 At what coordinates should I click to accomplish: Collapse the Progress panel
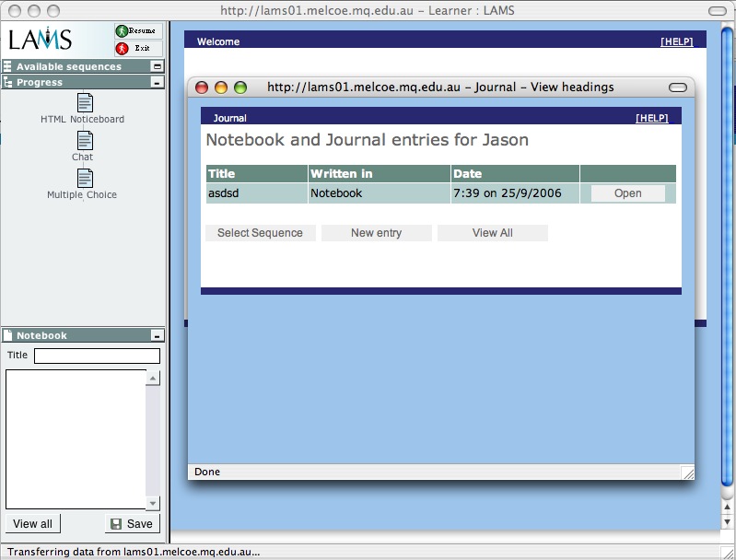click(x=157, y=83)
